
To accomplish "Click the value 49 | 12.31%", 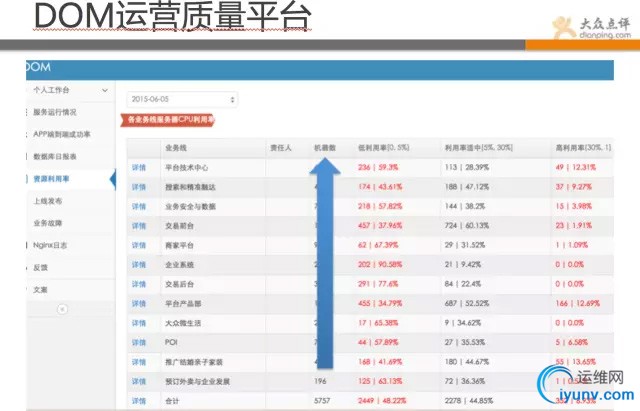I will [576, 167].
